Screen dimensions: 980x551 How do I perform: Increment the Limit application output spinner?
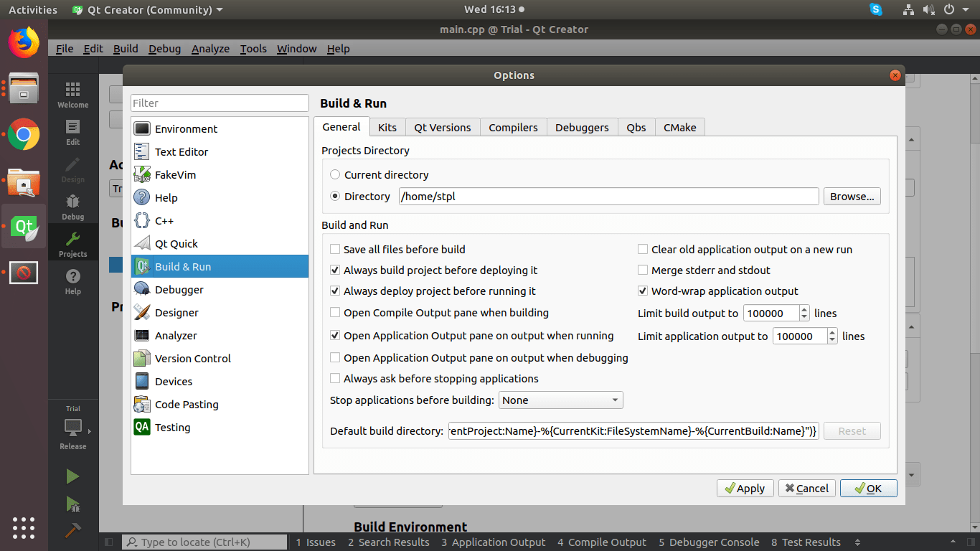831,332
